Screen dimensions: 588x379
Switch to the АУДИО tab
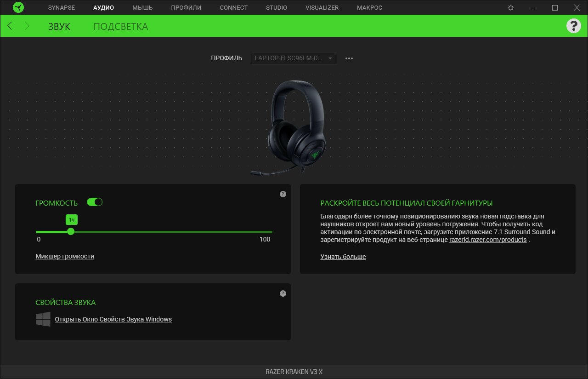pos(103,8)
